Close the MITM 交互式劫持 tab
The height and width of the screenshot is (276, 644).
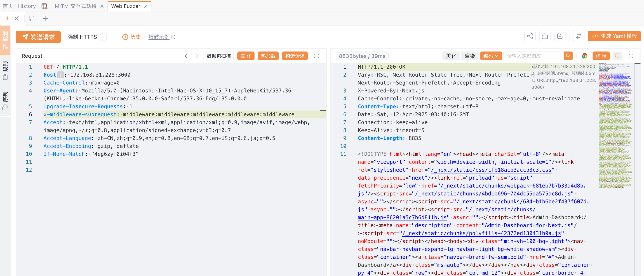[x=102, y=6]
